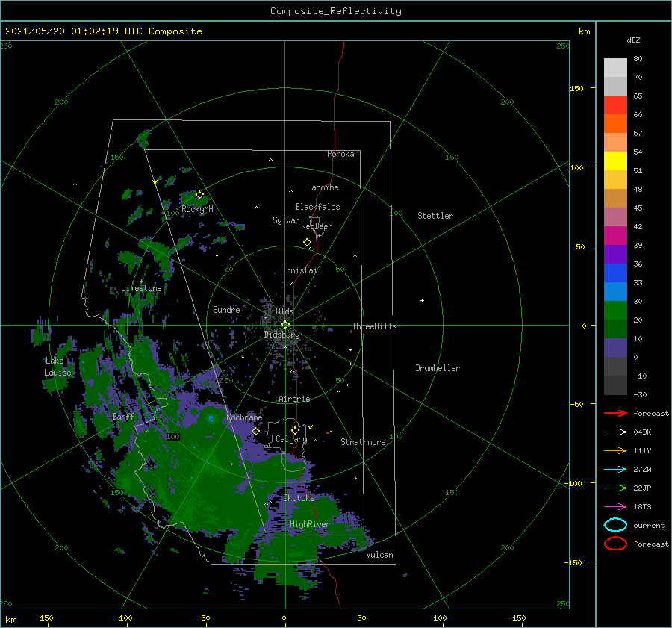Click the orange swatch between 60 and 57
Screen dimensions: 672x628
615,124
